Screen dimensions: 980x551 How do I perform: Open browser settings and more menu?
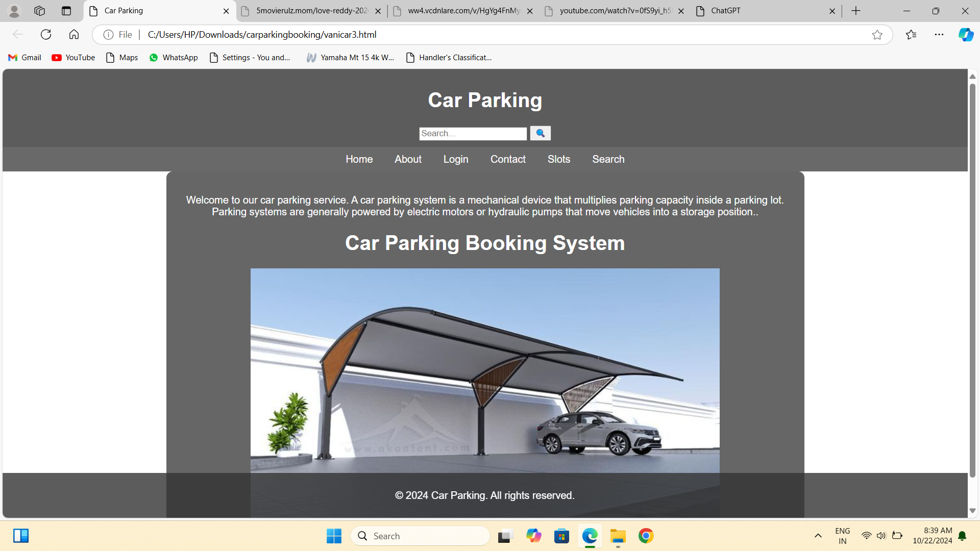939,35
